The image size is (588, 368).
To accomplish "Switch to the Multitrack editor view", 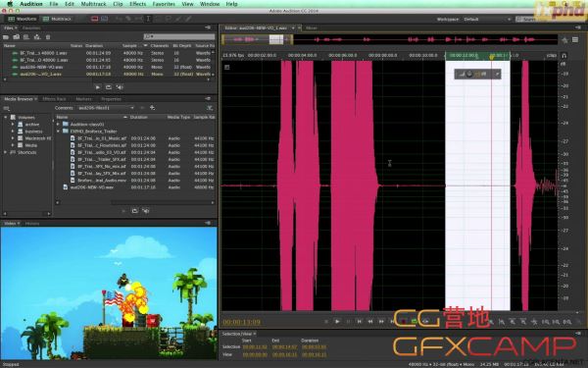I will [57, 19].
